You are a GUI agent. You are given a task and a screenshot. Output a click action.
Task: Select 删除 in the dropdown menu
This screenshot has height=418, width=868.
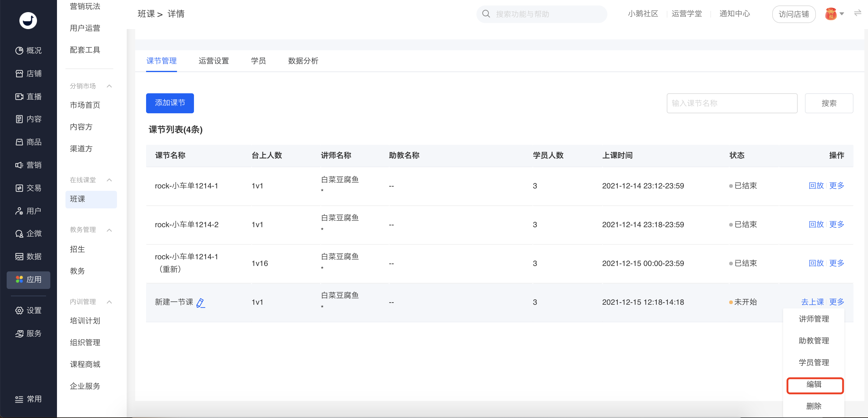click(x=814, y=406)
